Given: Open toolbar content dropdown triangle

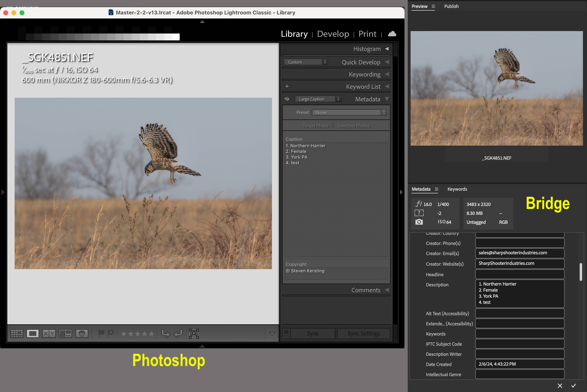Looking at the screenshot, I should pyautogui.click(x=272, y=334).
